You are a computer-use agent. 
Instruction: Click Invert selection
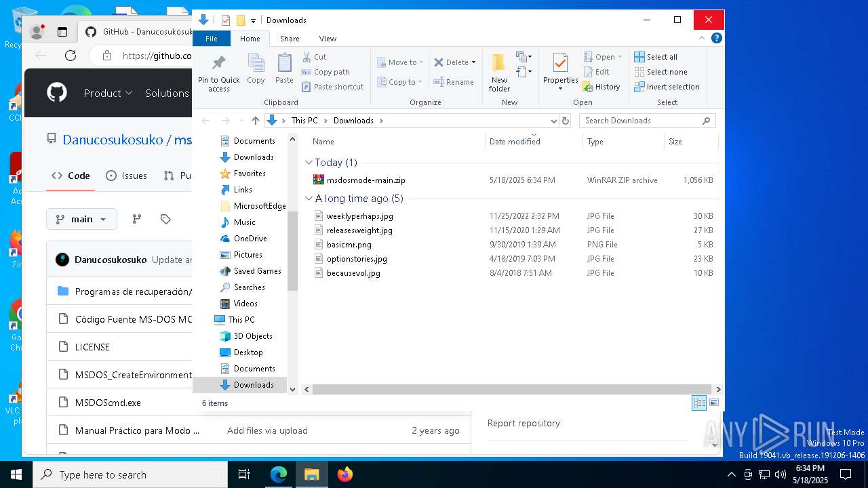coord(667,87)
